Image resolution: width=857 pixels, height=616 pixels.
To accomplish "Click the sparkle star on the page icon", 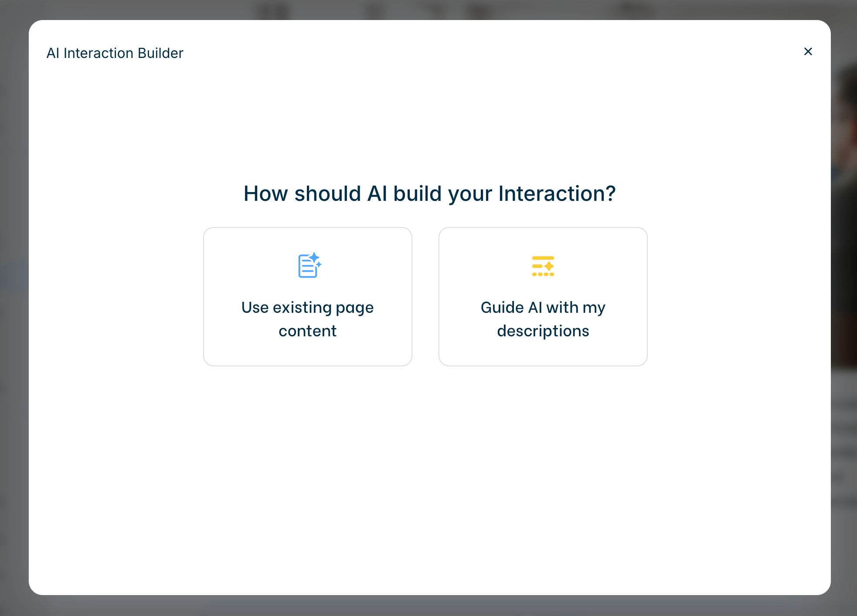I will coord(314,257).
